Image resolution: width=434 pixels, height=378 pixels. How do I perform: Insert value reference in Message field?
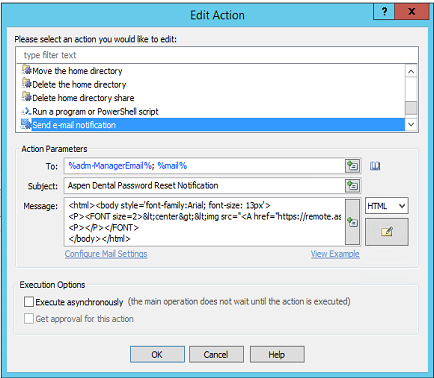pos(353,222)
